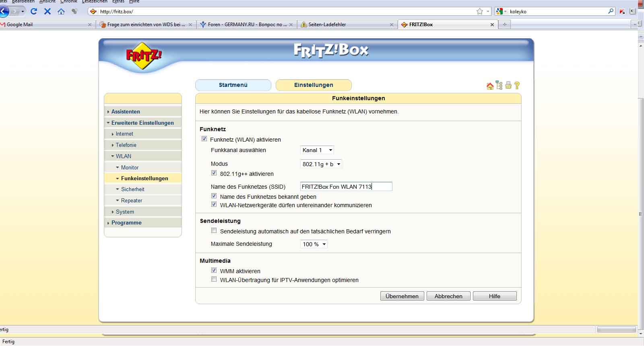644x346 pixels.
Task: Open the Funkkanal Kanal 1 dropdown
Action: pos(317,150)
